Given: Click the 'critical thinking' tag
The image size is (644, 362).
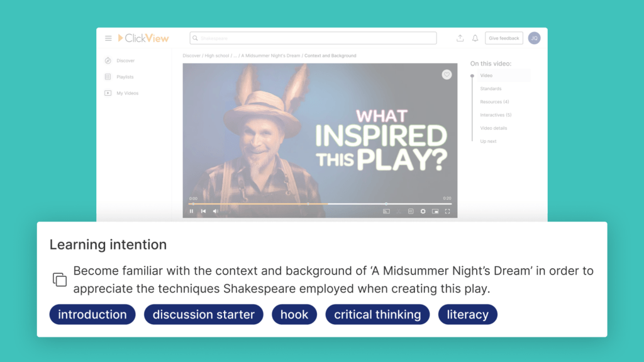Looking at the screenshot, I should pyautogui.click(x=377, y=315).
